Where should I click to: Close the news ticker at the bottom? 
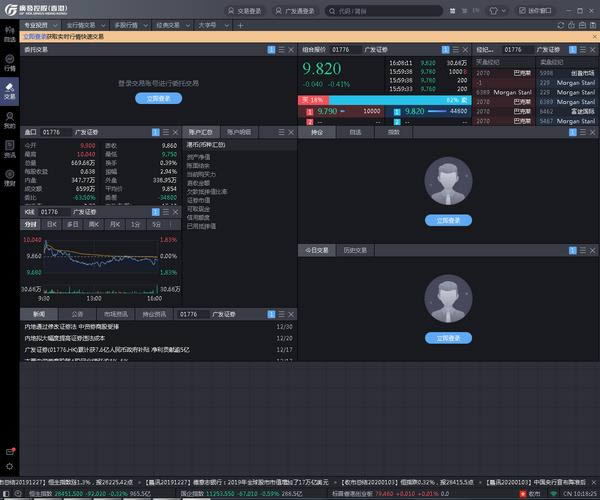point(594,482)
